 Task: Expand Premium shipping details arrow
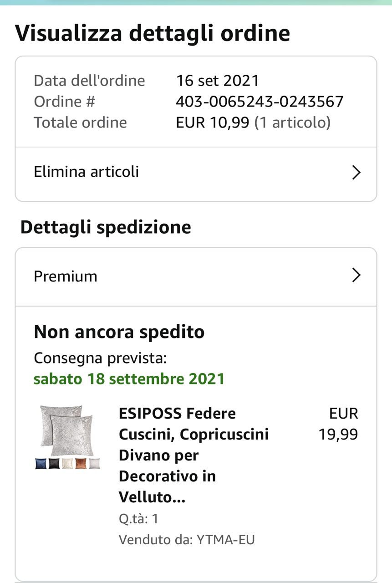coord(356,276)
